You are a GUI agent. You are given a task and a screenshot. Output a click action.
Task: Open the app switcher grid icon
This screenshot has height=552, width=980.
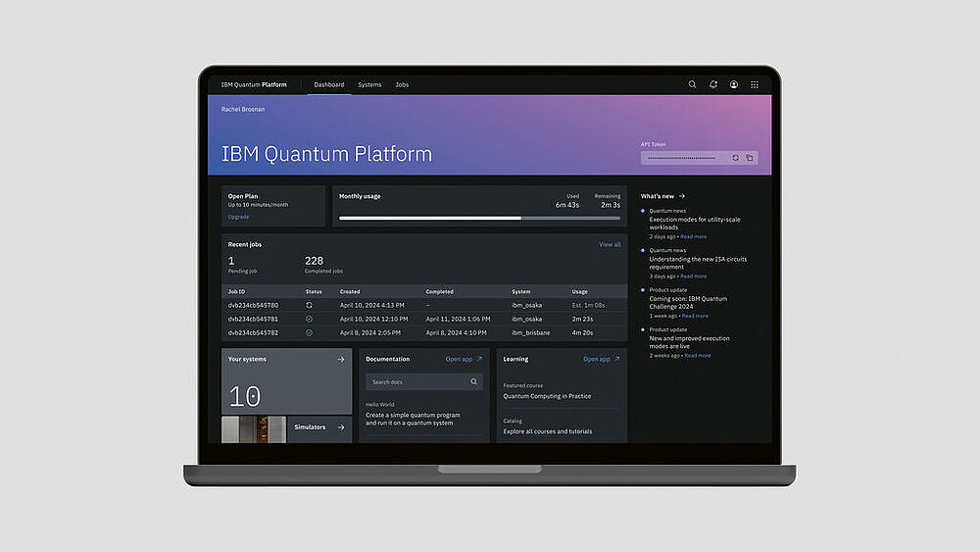[x=755, y=85]
